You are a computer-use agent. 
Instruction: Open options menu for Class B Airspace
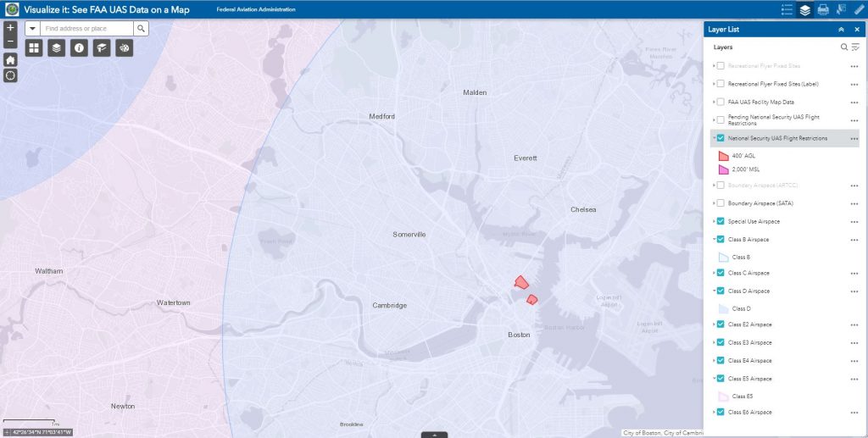coord(854,240)
